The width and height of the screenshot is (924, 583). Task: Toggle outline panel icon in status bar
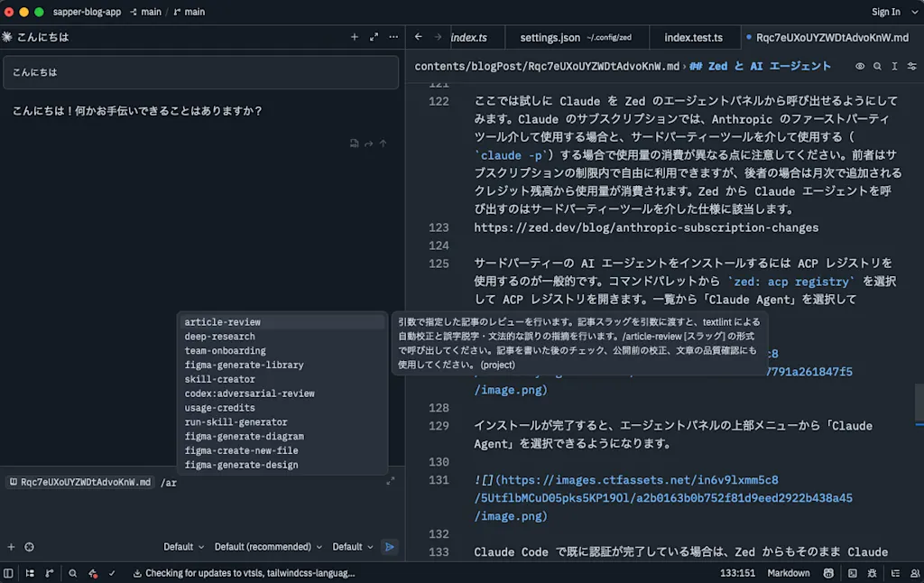coord(30,573)
